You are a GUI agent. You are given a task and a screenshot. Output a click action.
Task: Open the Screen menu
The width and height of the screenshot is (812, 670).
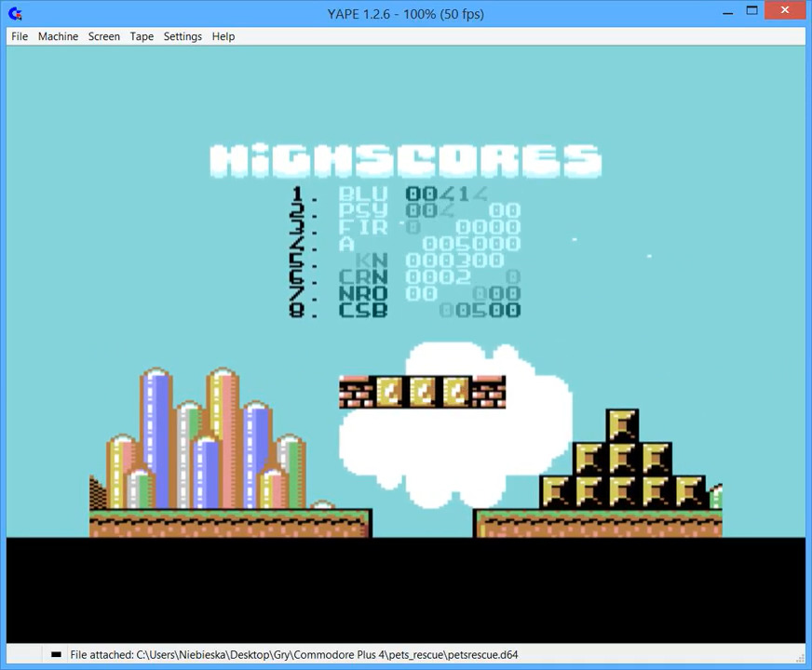(104, 36)
